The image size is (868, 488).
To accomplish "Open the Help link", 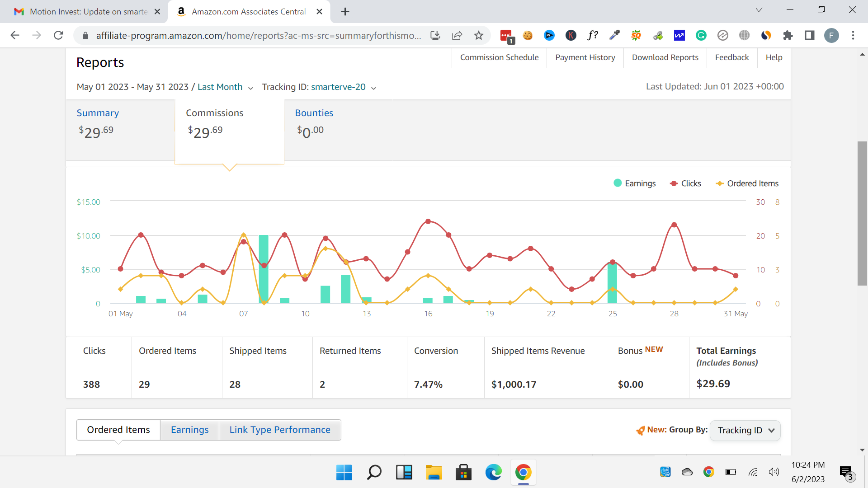I will pyautogui.click(x=774, y=57).
